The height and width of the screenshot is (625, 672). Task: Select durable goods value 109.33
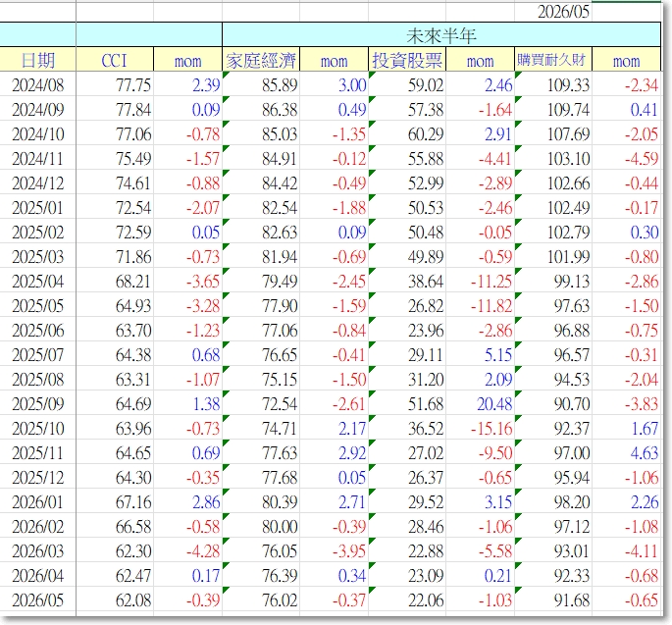coord(553,84)
